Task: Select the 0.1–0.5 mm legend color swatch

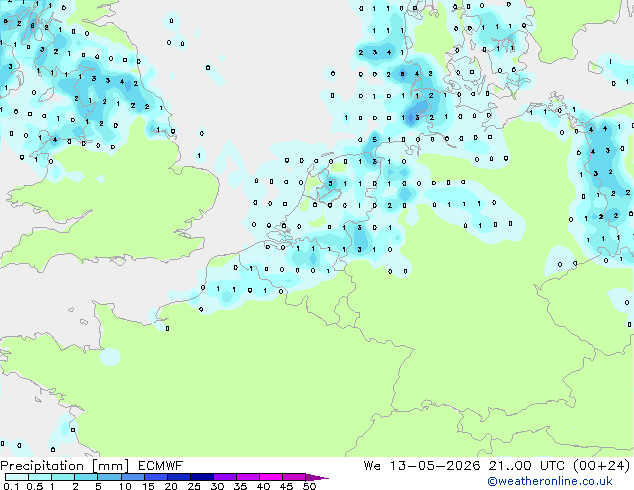Action: [17, 477]
